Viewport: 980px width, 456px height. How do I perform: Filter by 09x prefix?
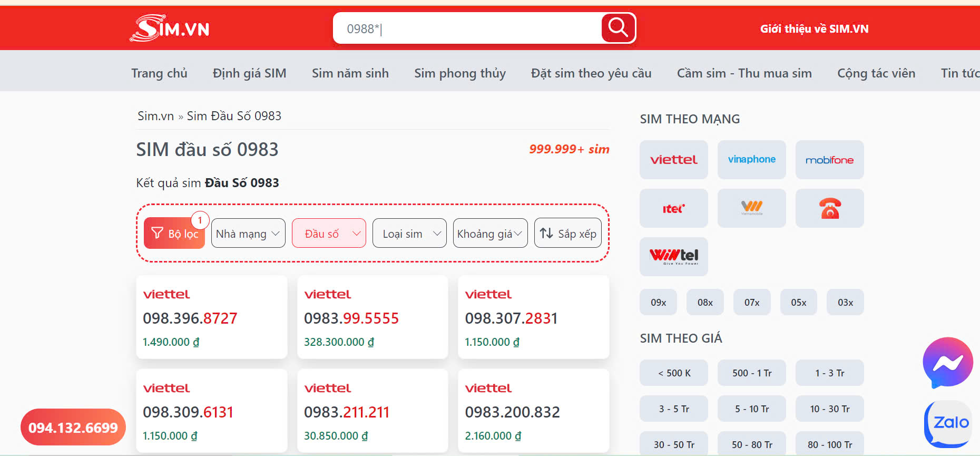[x=659, y=302]
